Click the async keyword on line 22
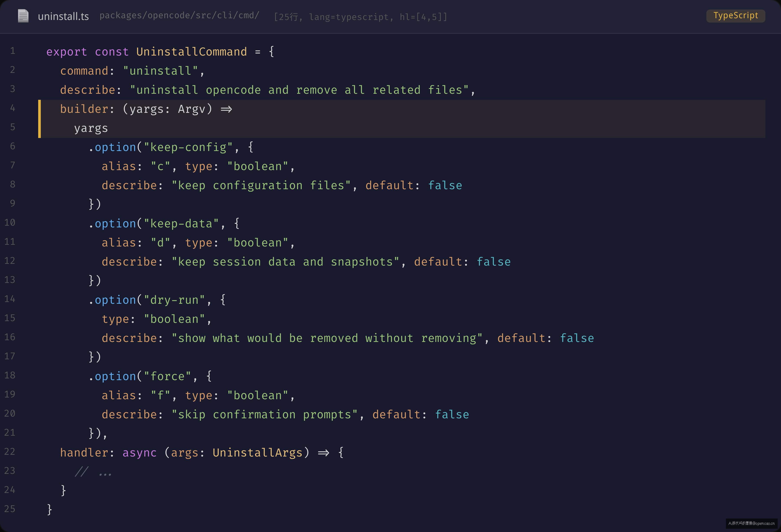Screen dimensions: 781x532 (x=139, y=453)
